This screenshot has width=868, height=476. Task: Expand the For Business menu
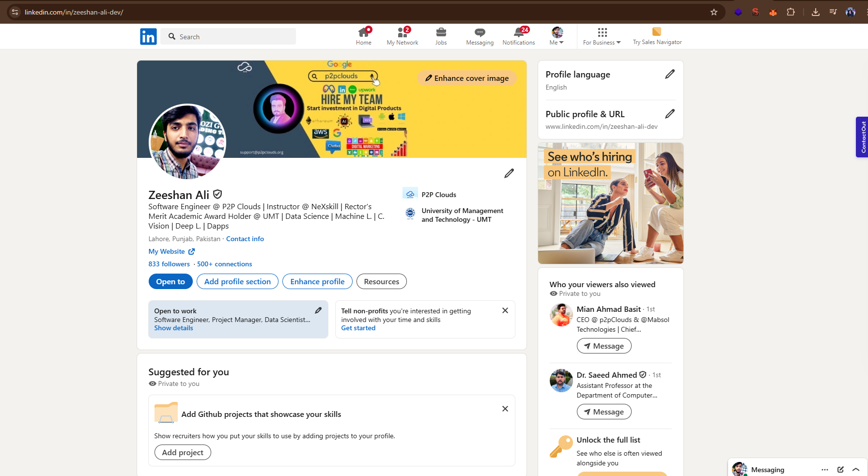coord(602,36)
